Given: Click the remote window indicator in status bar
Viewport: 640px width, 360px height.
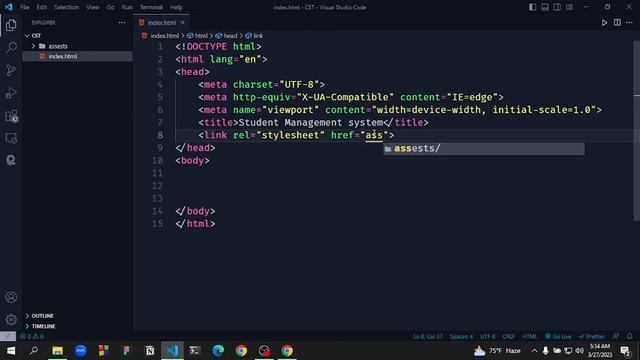Looking at the screenshot, I should 8,336.
